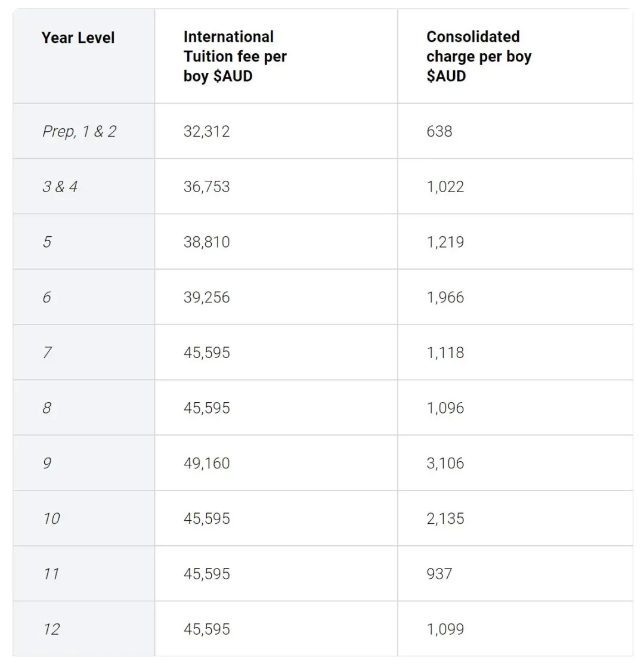Click the 49,160 tuition fee cell

point(206,463)
